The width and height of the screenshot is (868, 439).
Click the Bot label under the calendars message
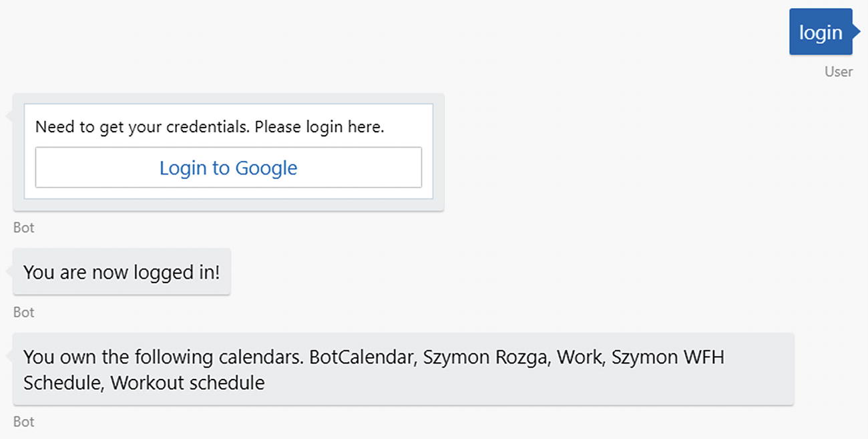pyautogui.click(x=23, y=422)
